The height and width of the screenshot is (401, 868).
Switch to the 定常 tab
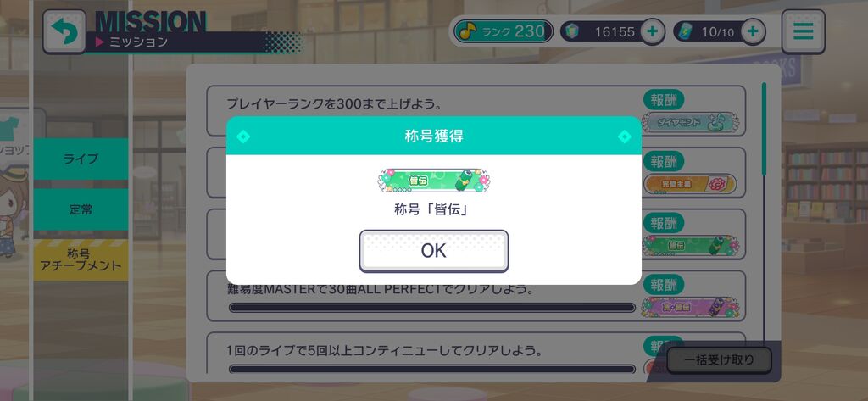click(x=81, y=210)
